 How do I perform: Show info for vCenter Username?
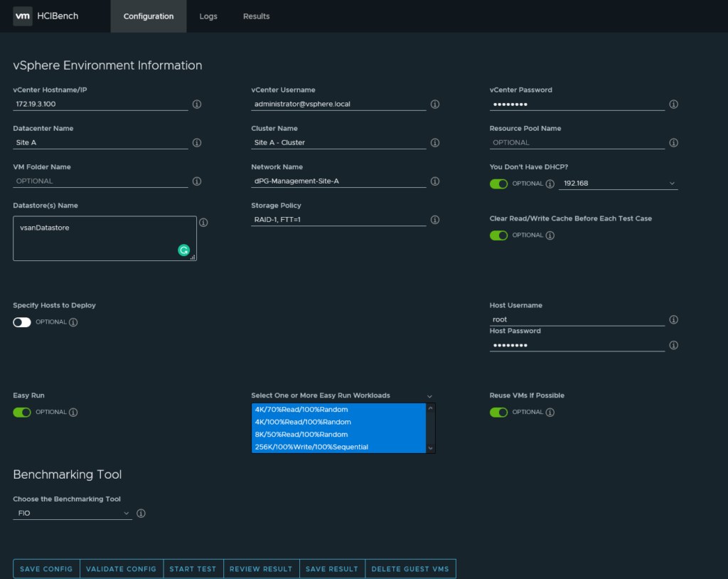[x=435, y=104]
